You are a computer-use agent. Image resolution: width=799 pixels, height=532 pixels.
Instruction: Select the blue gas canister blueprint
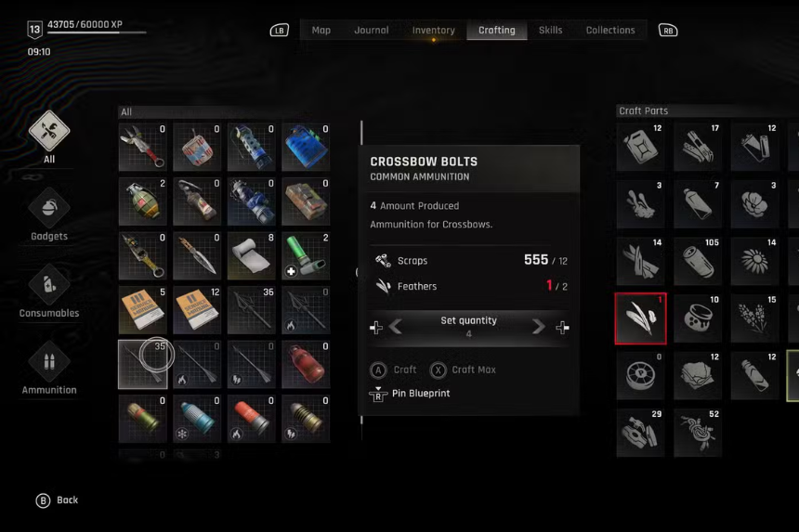[306, 147]
